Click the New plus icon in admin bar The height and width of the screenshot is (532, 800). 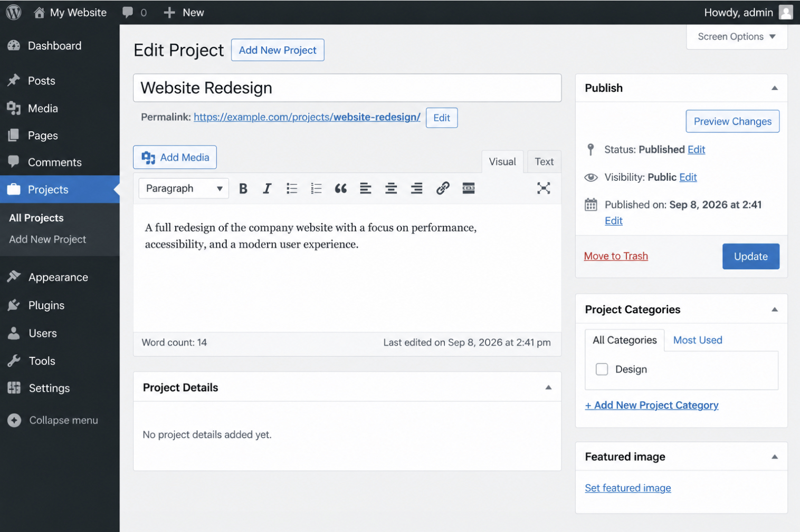coord(169,12)
